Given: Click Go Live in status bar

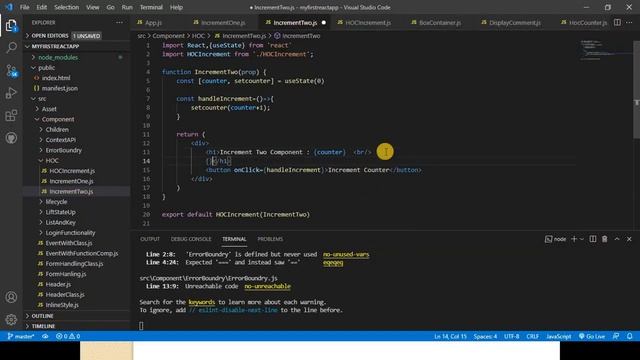Looking at the screenshot, I should 592,336.
